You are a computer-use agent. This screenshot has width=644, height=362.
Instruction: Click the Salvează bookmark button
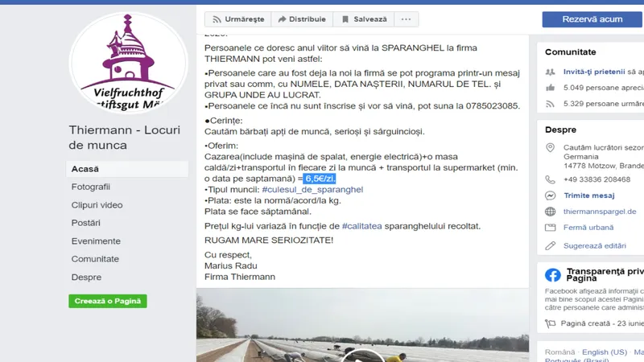click(364, 19)
